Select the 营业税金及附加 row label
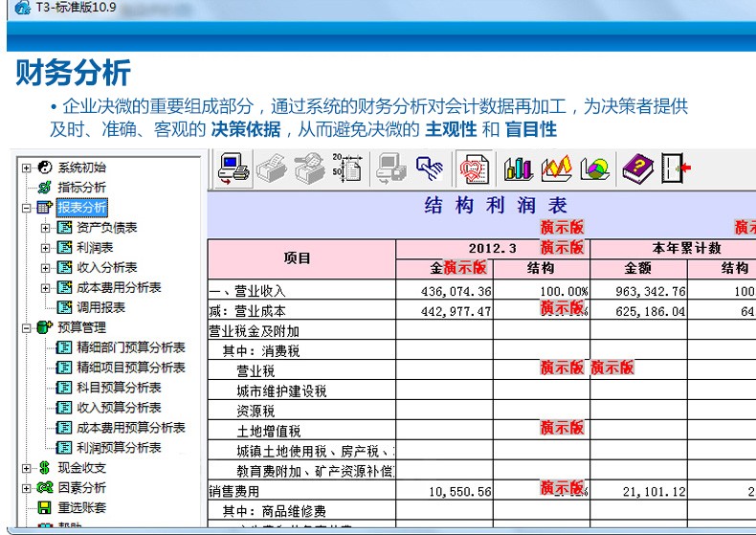The height and width of the screenshot is (535, 756). 255,331
